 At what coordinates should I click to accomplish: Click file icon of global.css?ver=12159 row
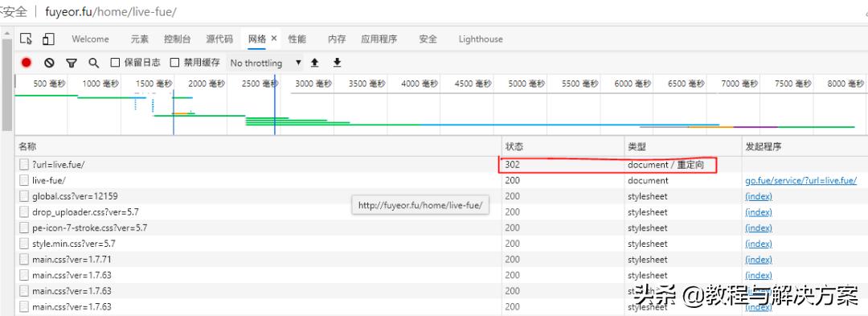24,196
